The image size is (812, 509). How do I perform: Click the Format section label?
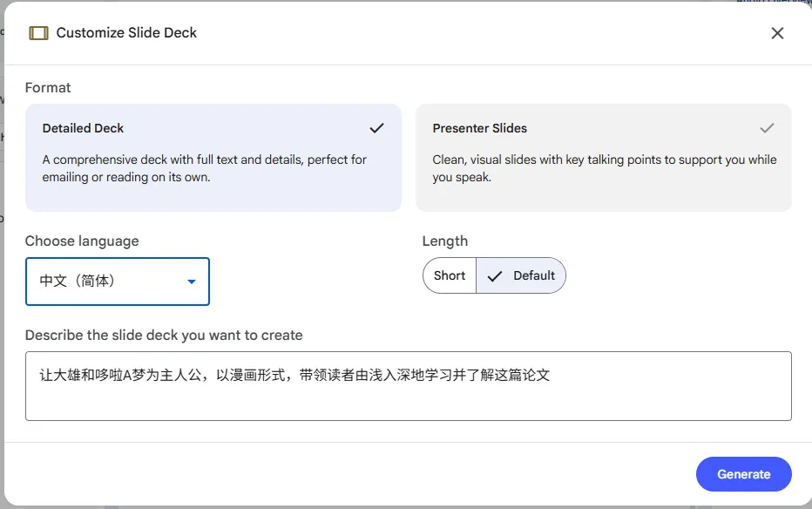click(x=48, y=87)
